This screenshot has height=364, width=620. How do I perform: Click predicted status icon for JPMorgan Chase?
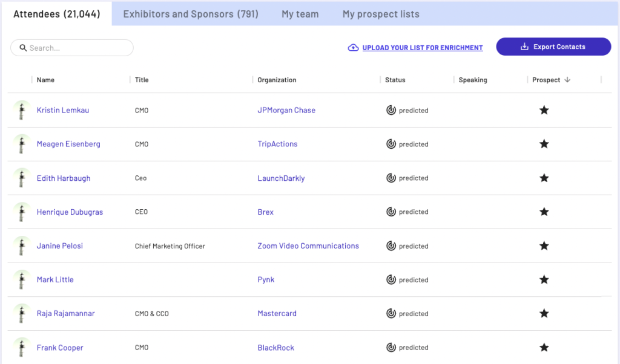tap(391, 110)
